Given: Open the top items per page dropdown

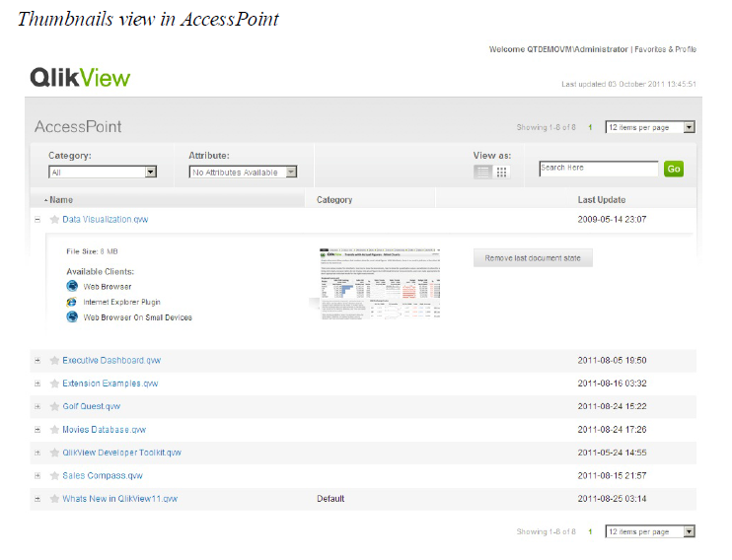Looking at the screenshot, I should pos(650,127).
